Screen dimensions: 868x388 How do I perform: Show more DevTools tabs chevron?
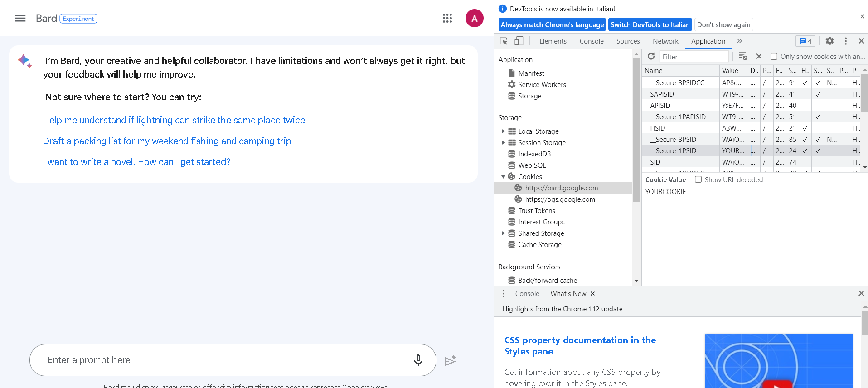(739, 41)
